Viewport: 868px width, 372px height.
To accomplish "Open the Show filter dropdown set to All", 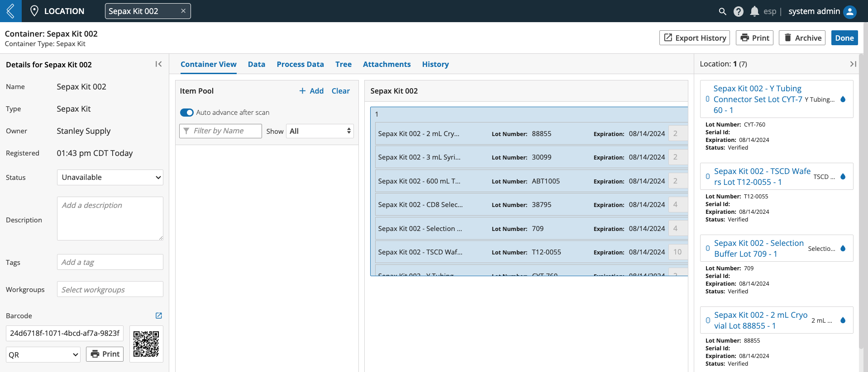I will click(x=320, y=131).
